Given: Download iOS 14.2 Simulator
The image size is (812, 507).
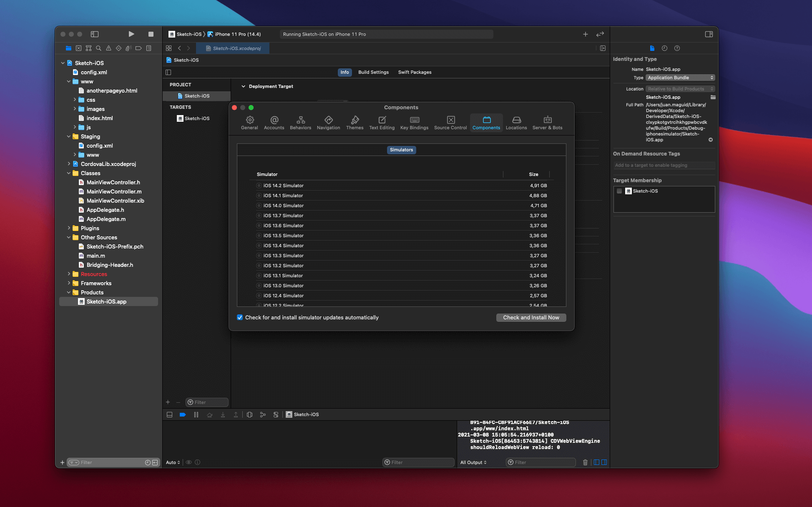Looking at the screenshot, I should (259, 186).
